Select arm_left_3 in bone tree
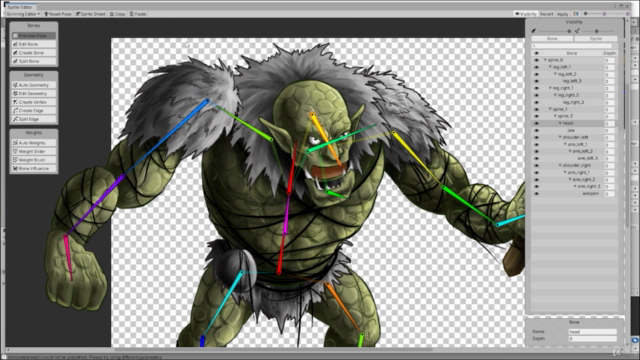This screenshot has width=640, height=360. click(588, 159)
